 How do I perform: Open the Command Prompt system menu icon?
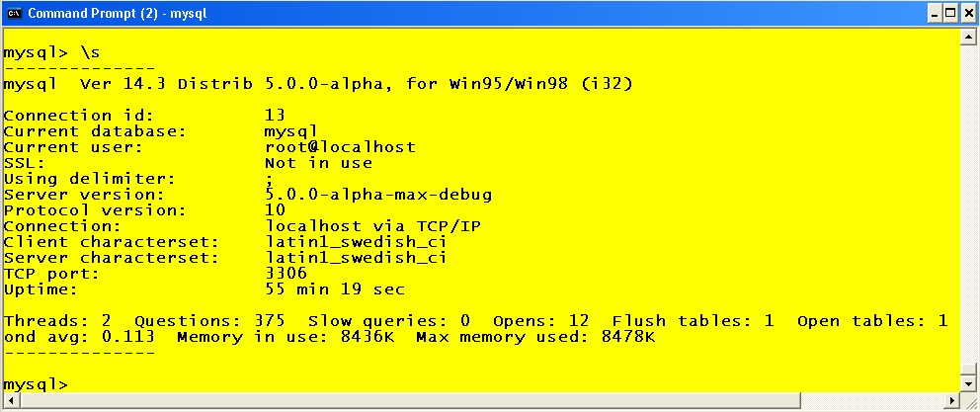pyautogui.click(x=14, y=13)
